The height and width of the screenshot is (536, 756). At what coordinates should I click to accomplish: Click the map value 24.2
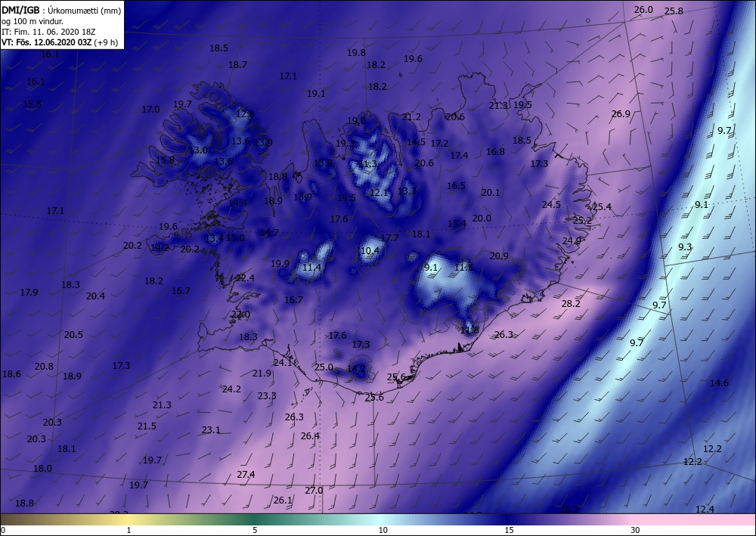point(231,389)
